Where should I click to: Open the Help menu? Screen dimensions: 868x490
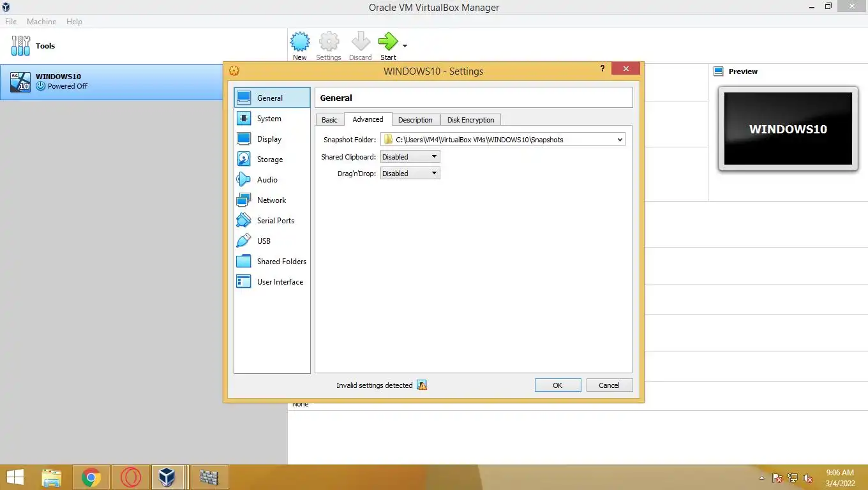coord(74,21)
